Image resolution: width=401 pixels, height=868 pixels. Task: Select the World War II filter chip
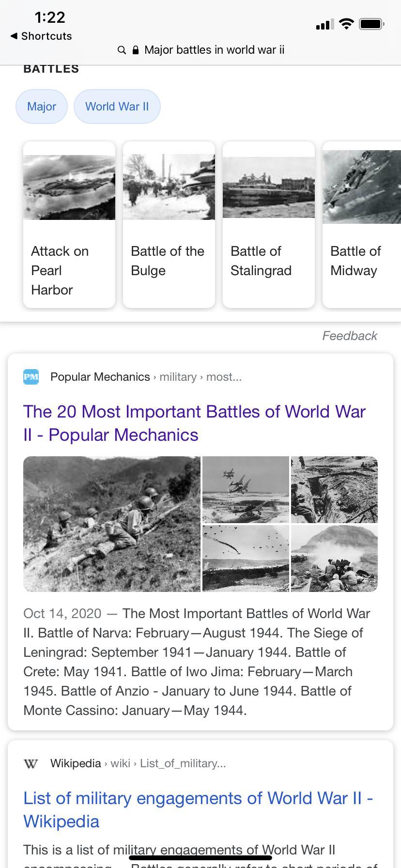(117, 107)
